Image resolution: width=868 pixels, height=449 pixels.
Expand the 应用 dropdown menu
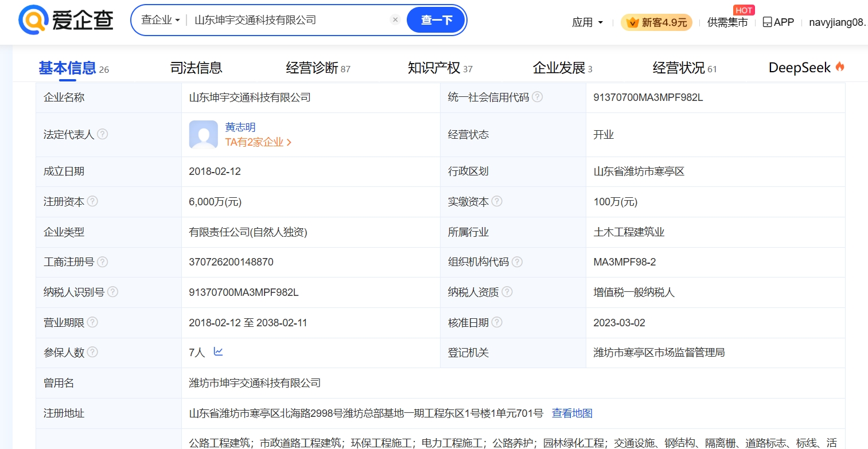(x=587, y=22)
